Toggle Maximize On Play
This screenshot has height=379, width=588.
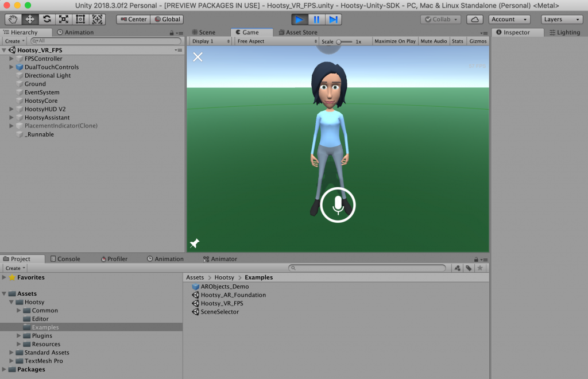[395, 41]
